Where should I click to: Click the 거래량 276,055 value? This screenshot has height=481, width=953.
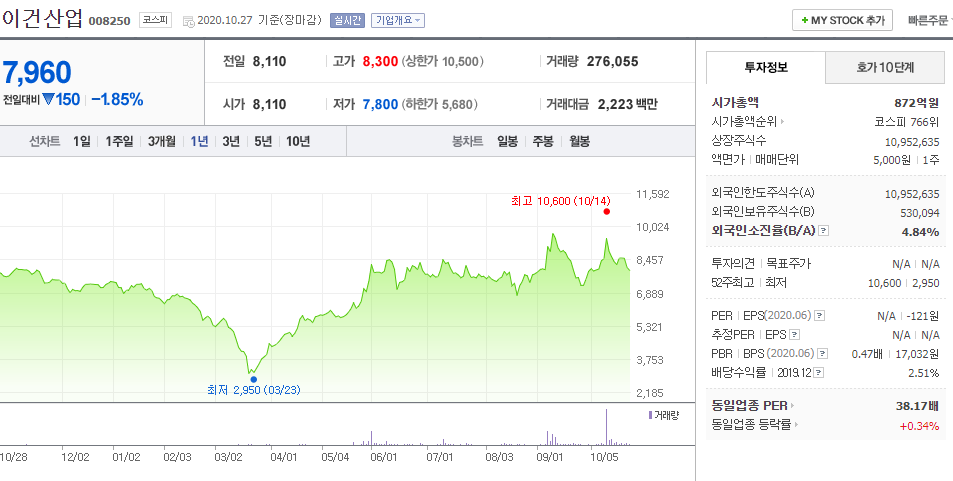613,61
